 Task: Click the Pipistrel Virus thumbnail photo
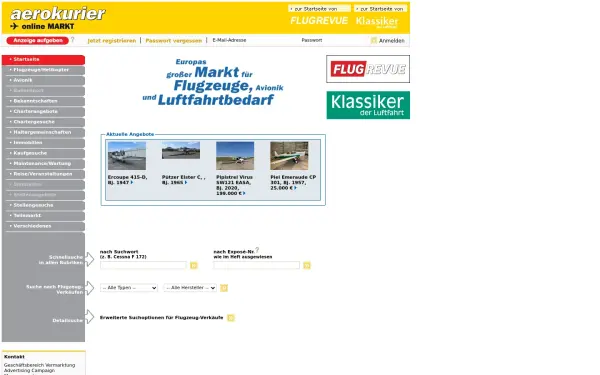click(235, 156)
